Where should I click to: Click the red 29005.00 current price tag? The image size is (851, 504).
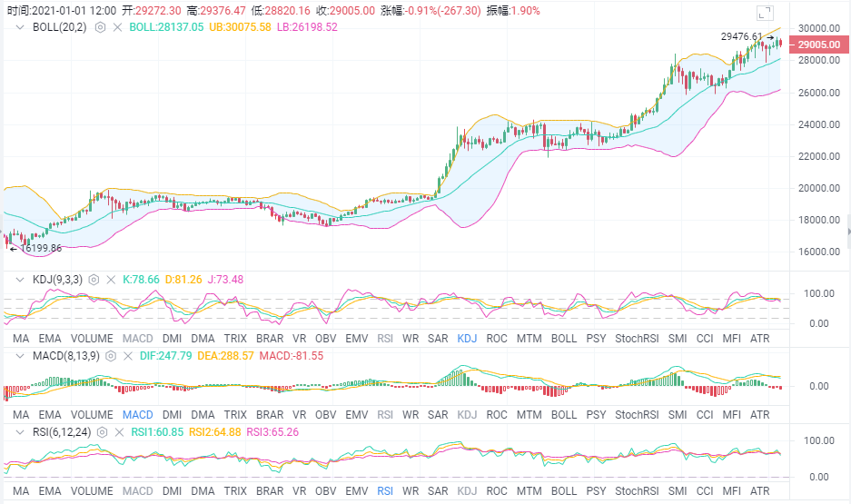coord(819,45)
